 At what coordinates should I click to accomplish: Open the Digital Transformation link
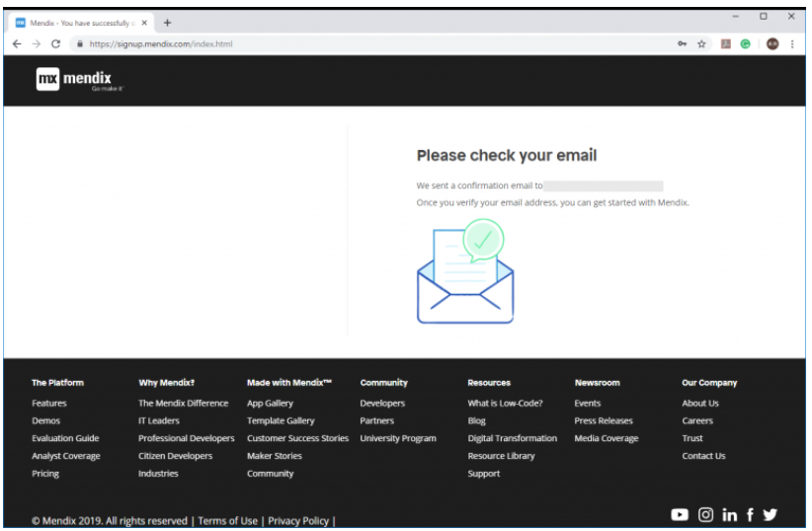point(512,438)
